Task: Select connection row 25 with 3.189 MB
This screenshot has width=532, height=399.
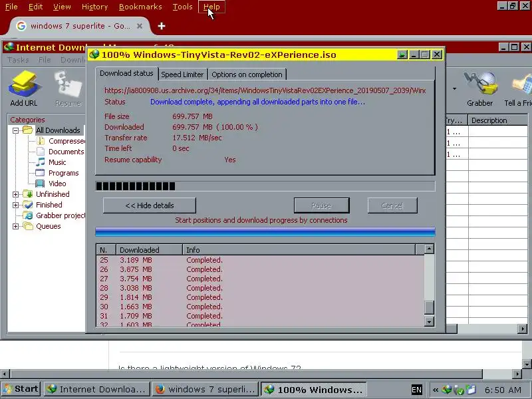Action: point(260,260)
